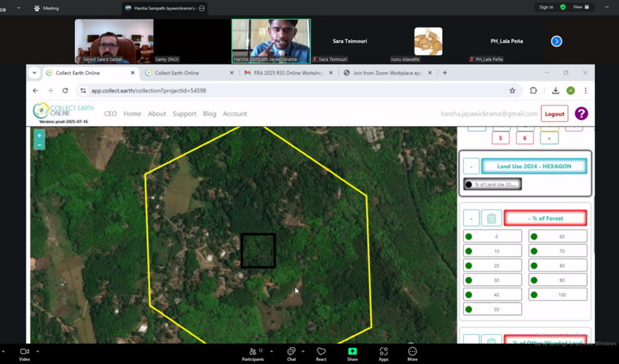Bookmark this page with the star icon

click(x=512, y=91)
